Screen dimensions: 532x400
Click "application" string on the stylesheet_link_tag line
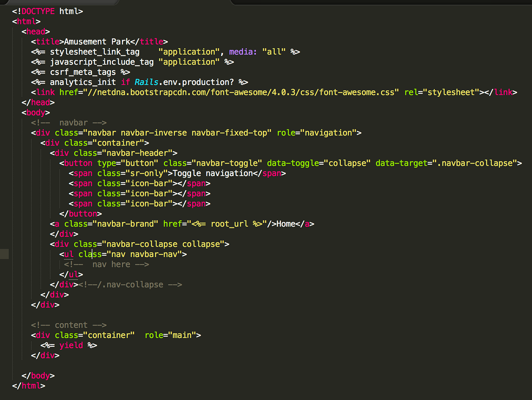[189, 52]
